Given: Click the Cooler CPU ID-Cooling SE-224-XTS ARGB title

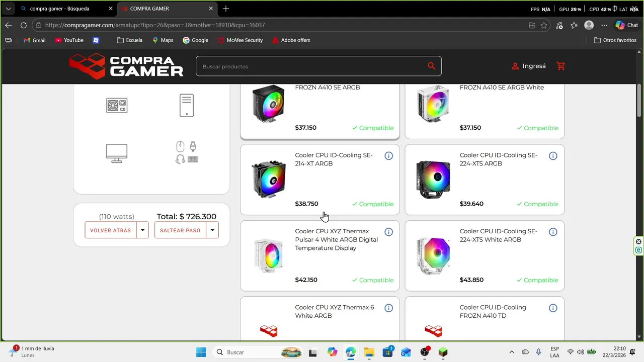Looking at the screenshot, I should (x=498, y=159).
